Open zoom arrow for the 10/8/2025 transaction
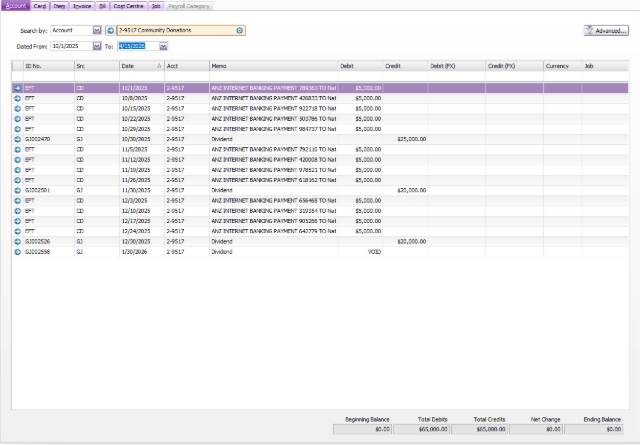The image size is (640, 445). [x=17, y=98]
